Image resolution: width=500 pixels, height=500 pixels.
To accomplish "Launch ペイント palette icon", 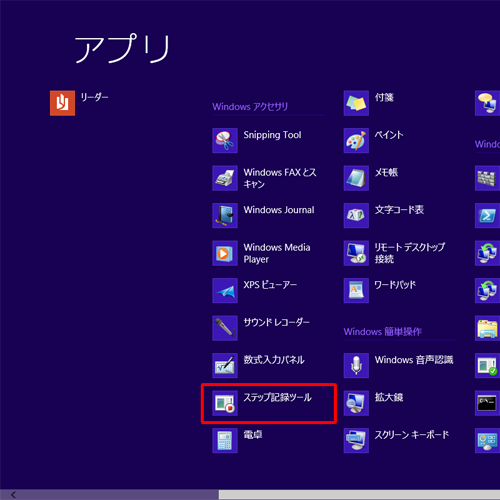I will tap(356, 141).
